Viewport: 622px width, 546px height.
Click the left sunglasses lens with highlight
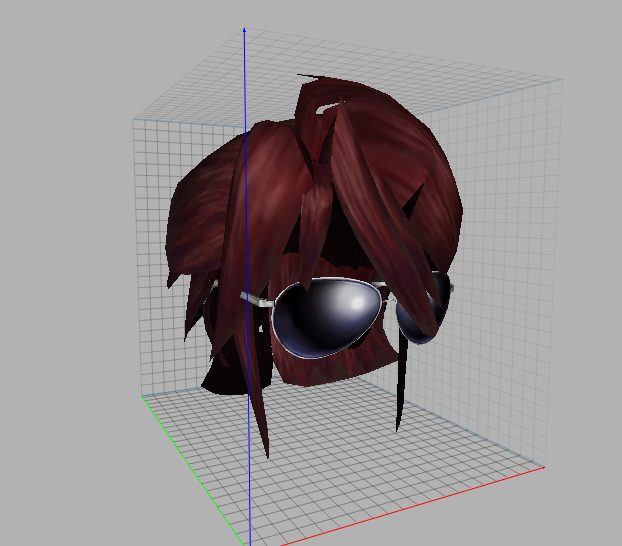[x=326, y=317]
